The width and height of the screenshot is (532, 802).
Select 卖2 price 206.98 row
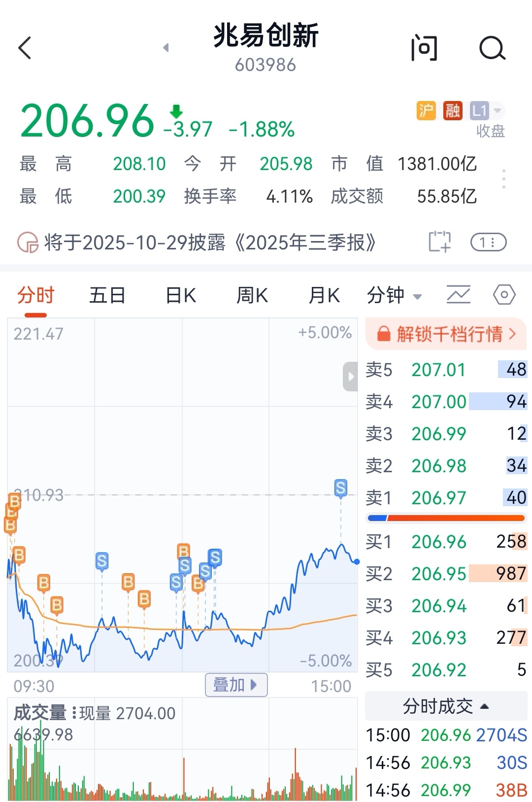[446, 465]
